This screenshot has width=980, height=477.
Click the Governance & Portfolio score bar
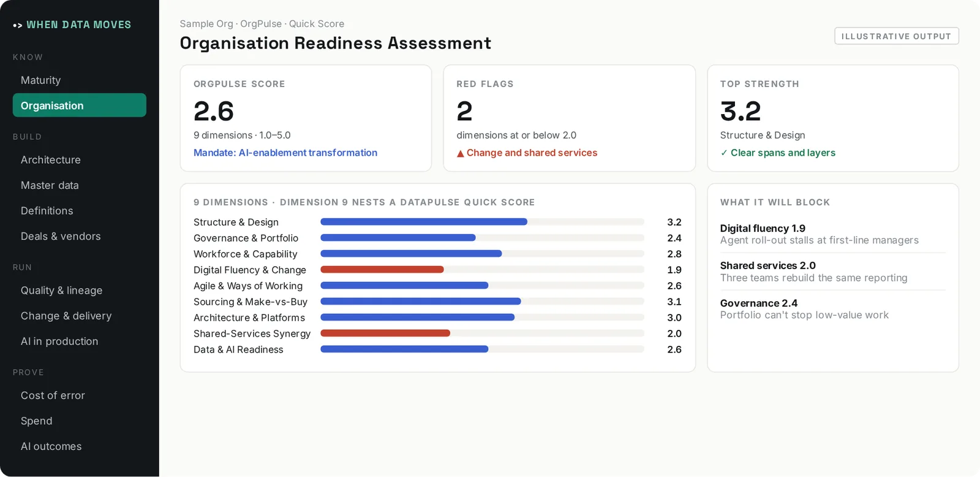tap(398, 238)
